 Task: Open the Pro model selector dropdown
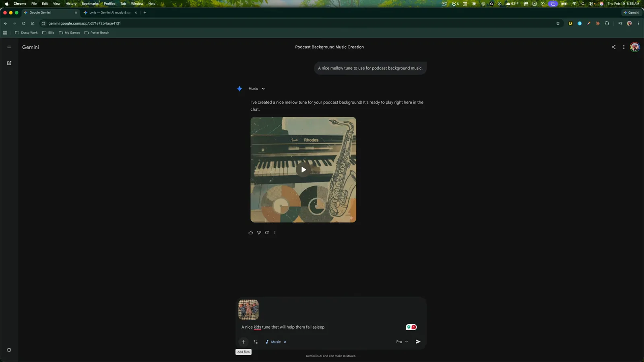402,341
